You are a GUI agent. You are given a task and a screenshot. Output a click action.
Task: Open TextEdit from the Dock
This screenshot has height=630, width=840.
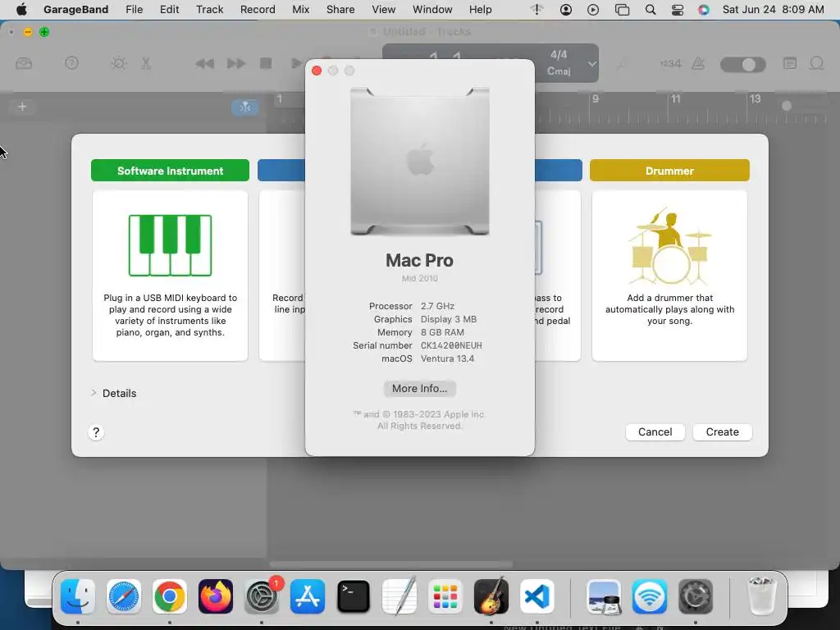coord(399,596)
